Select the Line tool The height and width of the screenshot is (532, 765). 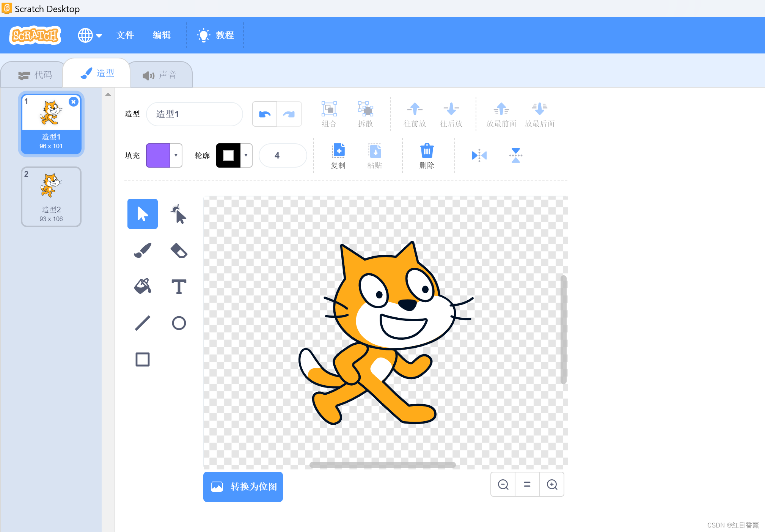(142, 323)
